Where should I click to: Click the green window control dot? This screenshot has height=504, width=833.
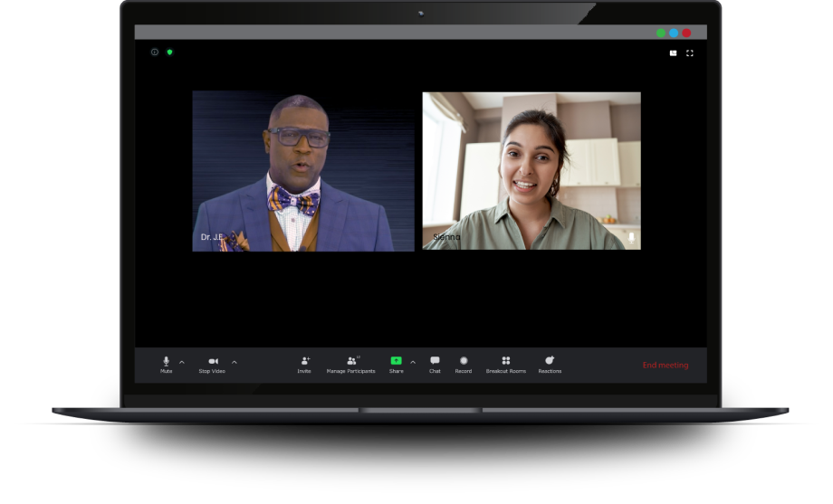tap(661, 33)
